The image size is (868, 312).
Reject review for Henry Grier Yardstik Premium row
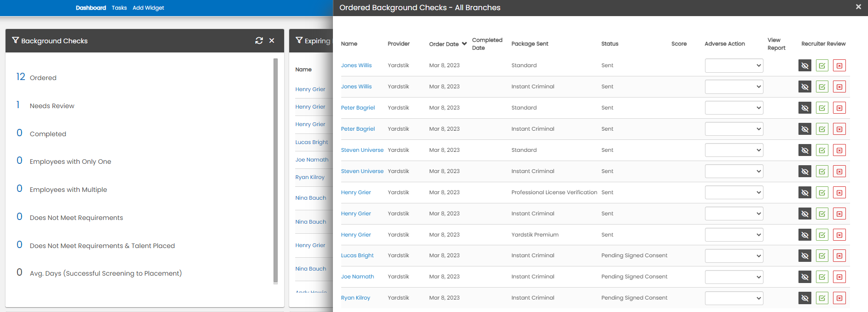(839, 235)
